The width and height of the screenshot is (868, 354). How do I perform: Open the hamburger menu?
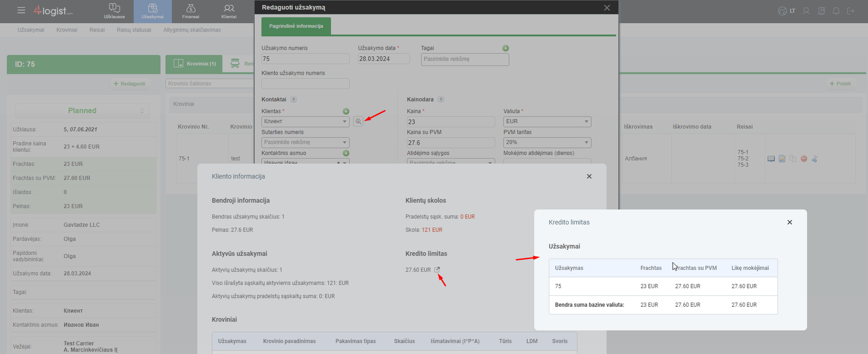(21, 10)
